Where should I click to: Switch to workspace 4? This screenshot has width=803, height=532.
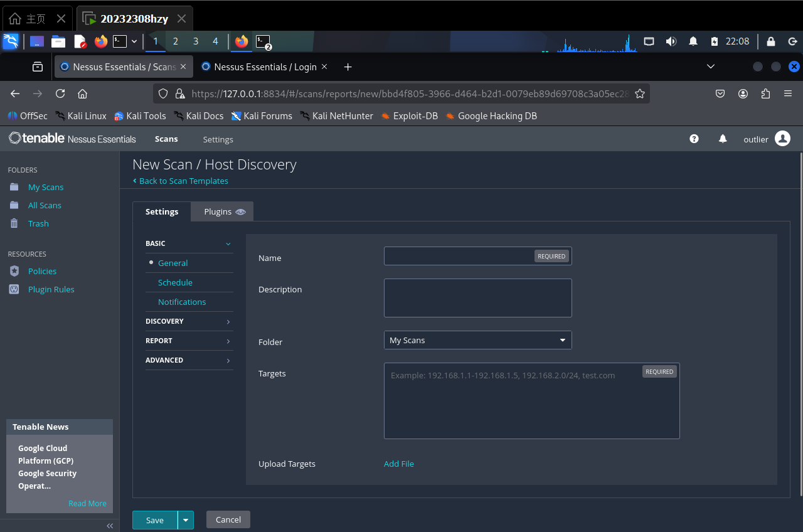pos(215,41)
